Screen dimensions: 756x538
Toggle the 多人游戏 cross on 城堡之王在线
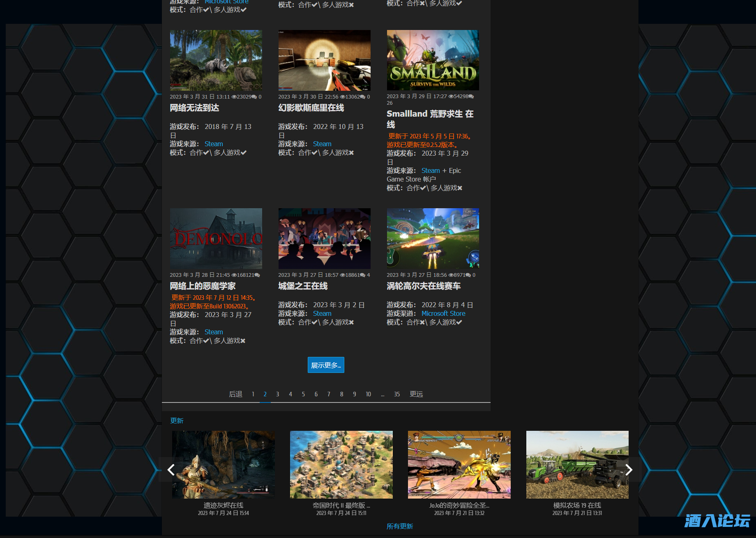click(x=351, y=322)
